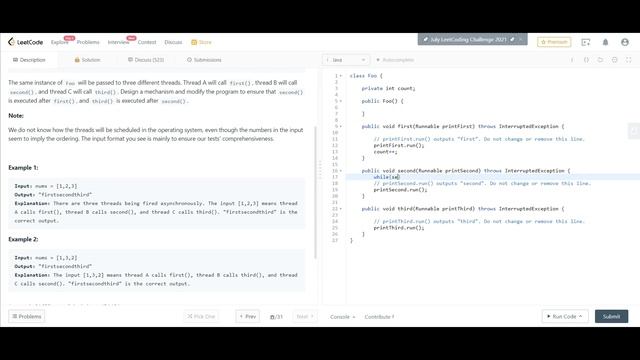Switch to the Submissions tab
This screenshot has height=360, width=640.
(204, 60)
